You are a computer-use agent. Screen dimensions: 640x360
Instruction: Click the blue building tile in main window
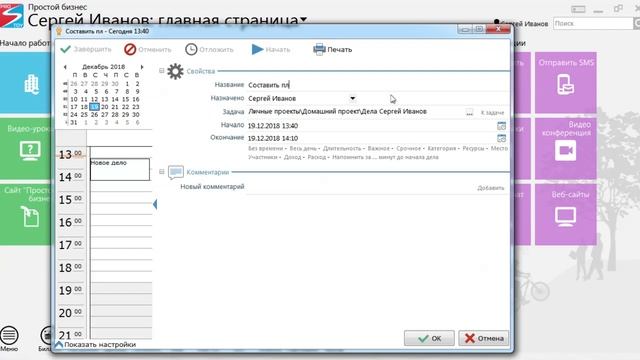[x=26, y=82]
